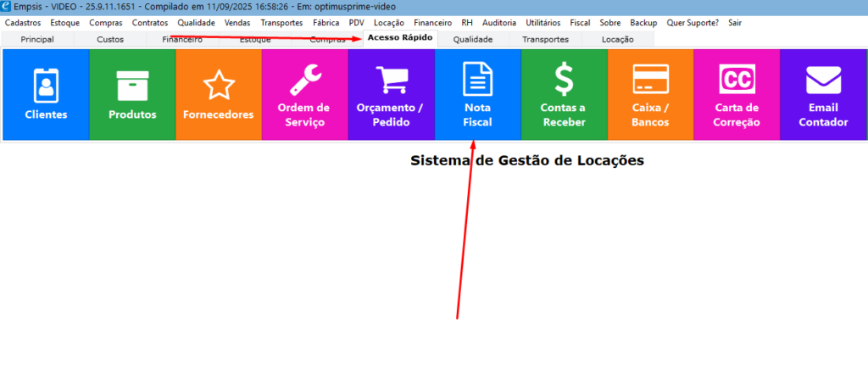Switch to the Principal tab

(37, 39)
